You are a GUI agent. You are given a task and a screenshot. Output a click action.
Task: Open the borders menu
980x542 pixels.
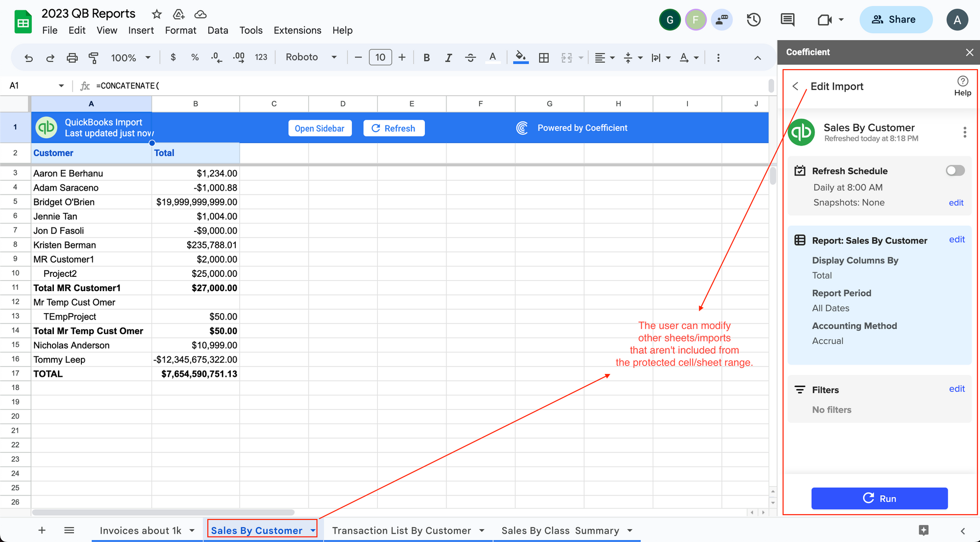click(x=544, y=57)
